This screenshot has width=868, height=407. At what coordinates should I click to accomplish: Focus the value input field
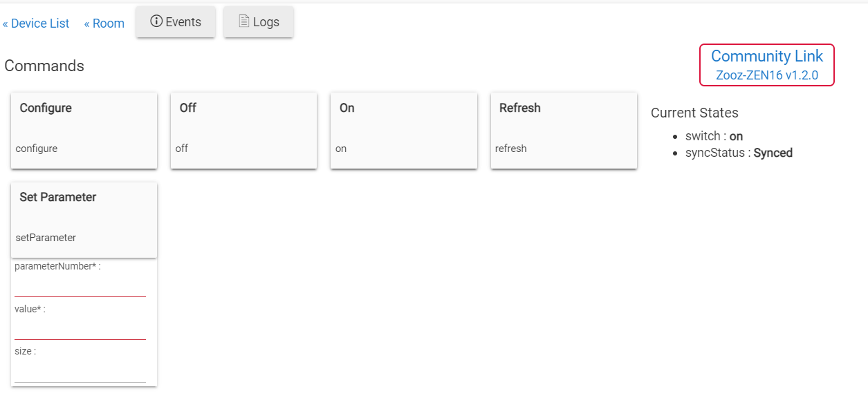(x=80, y=330)
